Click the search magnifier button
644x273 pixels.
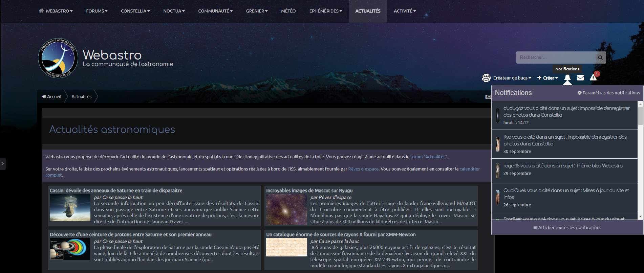pos(600,58)
